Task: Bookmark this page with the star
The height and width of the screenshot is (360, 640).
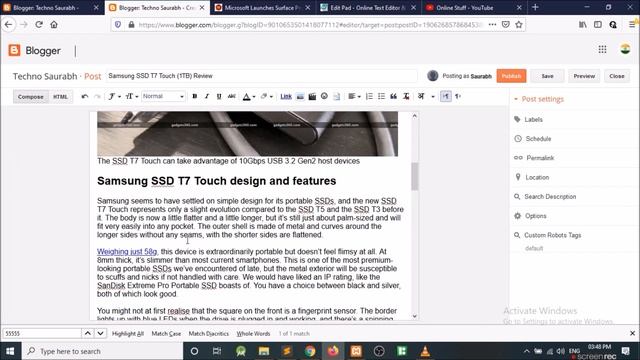Action: [519, 25]
